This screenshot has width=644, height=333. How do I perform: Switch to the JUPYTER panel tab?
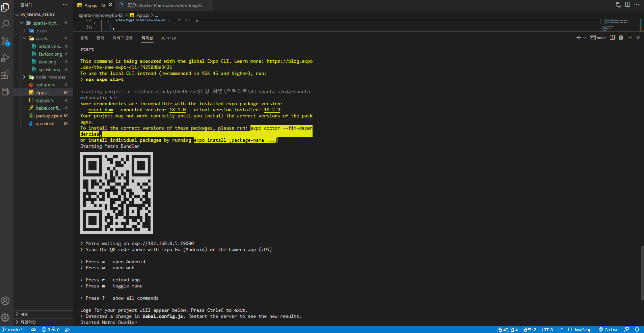click(x=169, y=38)
